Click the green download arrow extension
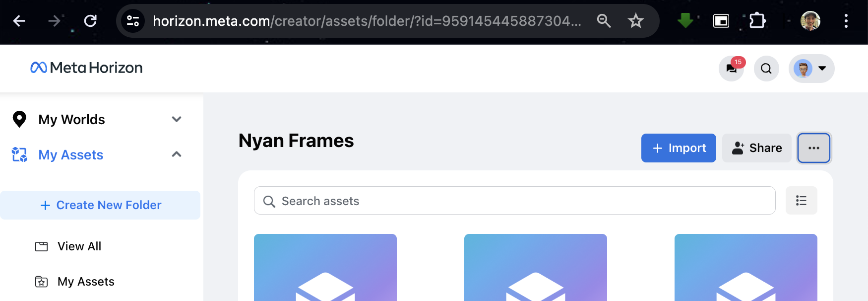This screenshot has width=868, height=301. click(685, 21)
